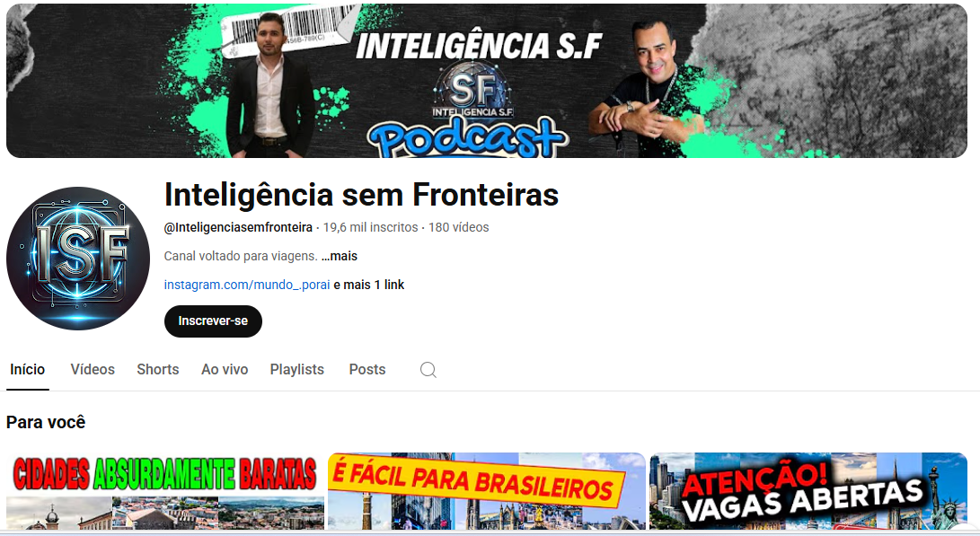The height and width of the screenshot is (536, 980).
Task: Open the ISF channel avatar image
Action: [x=78, y=259]
